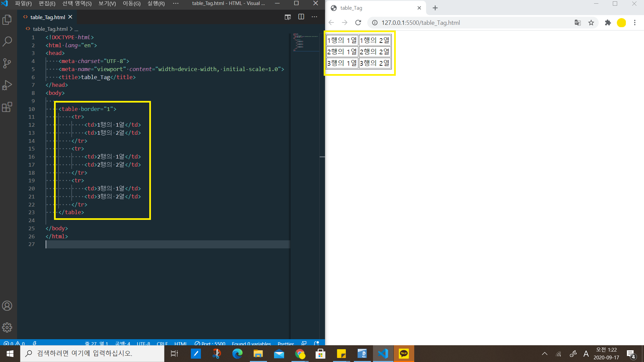Open Run and Debug view
The image size is (644, 362).
click(x=7, y=85)
